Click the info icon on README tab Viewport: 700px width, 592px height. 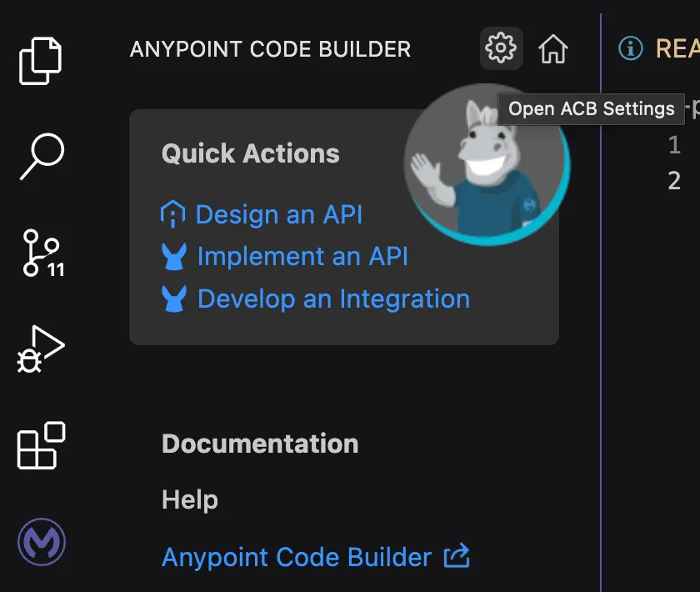pos(630,48)
